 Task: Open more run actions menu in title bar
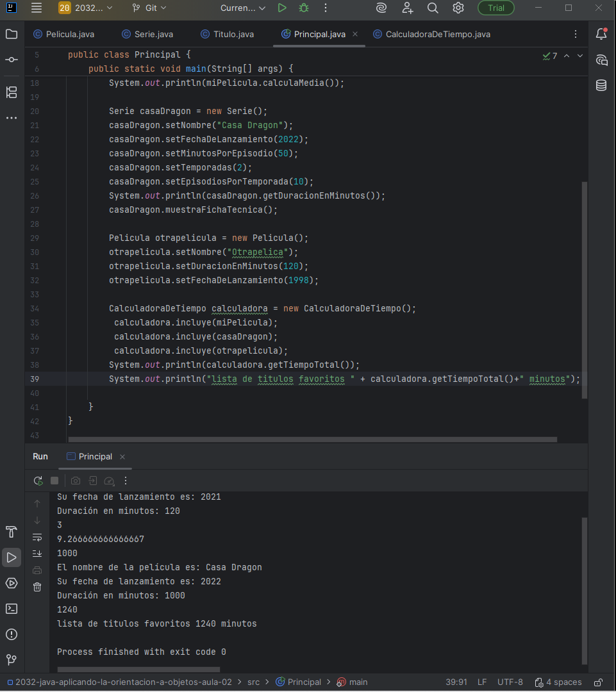[326, 8]
